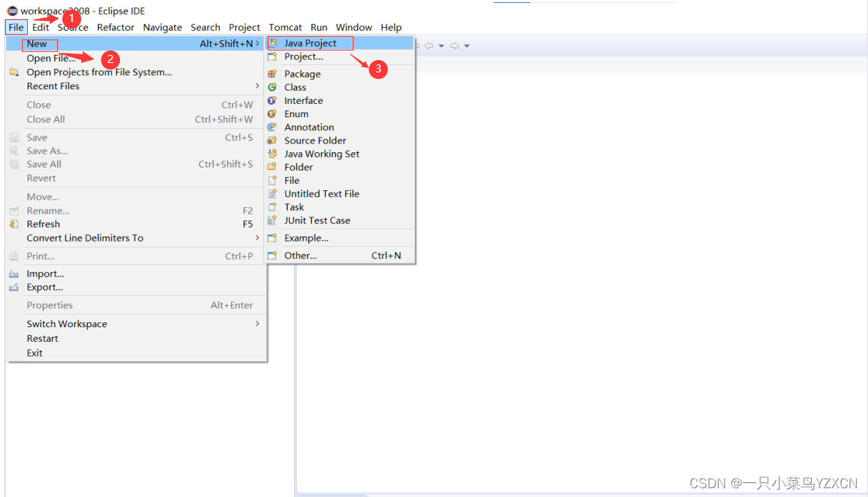The width and height of the screenshot is (868, 497).
Task: Click the Java Project icon in New submenu
Action: [x=272, y=43]
